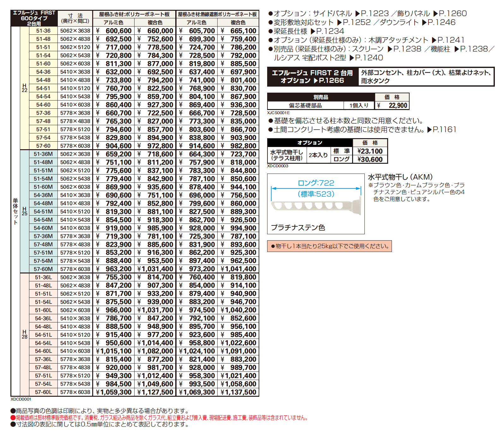This screenshot has width=504, height=435.
Task: Select the 728,500 price in row 51-54
Action: pos(202,55)
